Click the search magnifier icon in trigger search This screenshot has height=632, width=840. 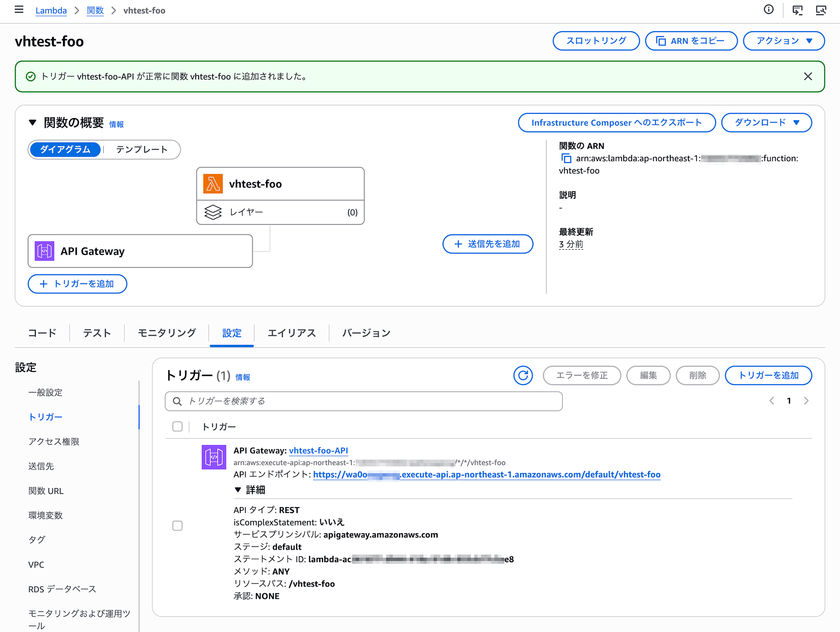[x=177, y=401]
